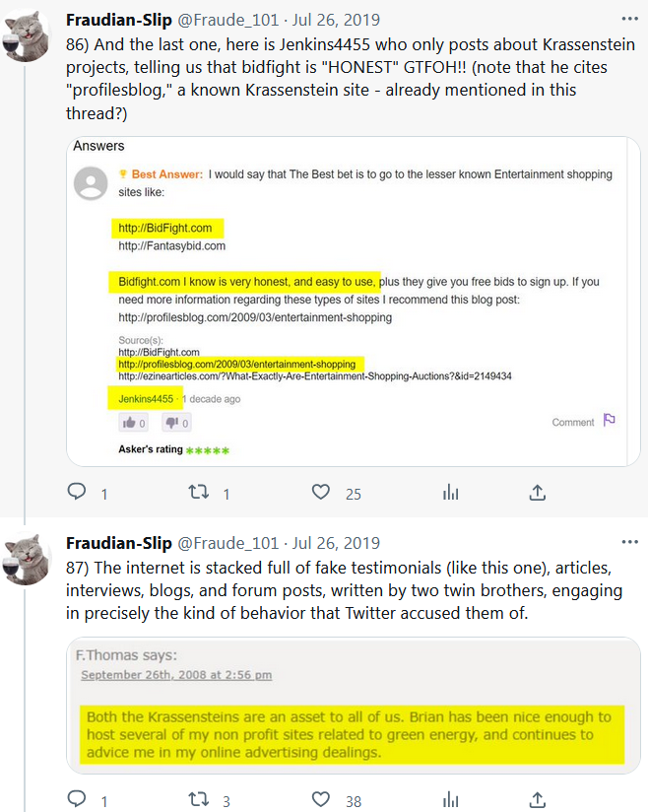The width and height of the screenshot is (648, 812).
Task: Open more options for tweet 86
Action: point(629,20)
